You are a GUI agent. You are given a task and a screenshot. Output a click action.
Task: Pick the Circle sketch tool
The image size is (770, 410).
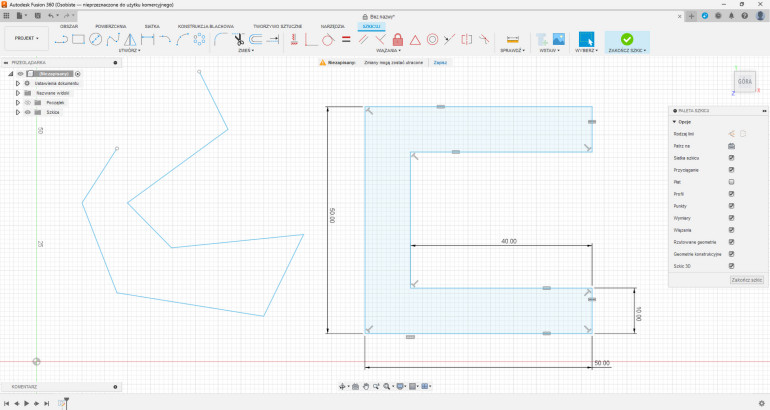click(x=96, y=40)
